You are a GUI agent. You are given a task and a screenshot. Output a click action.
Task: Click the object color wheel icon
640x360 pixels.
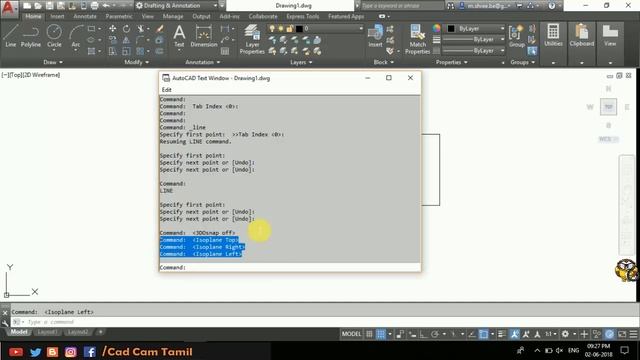[x=436, y=28]
